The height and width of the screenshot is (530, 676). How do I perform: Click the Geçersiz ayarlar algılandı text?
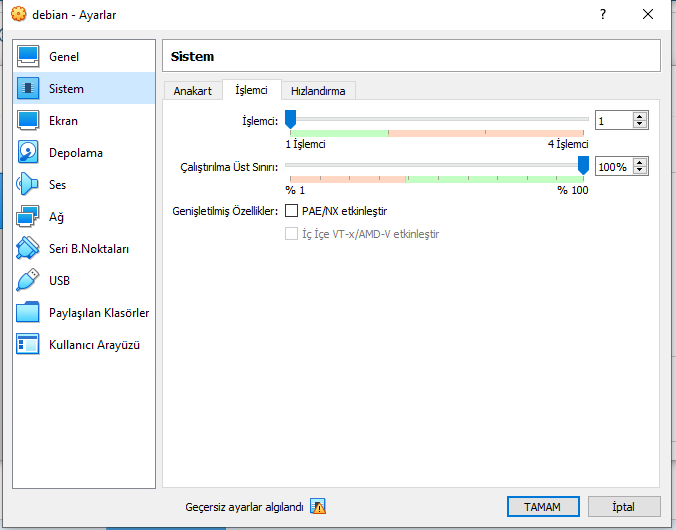[x=244, y=507]
